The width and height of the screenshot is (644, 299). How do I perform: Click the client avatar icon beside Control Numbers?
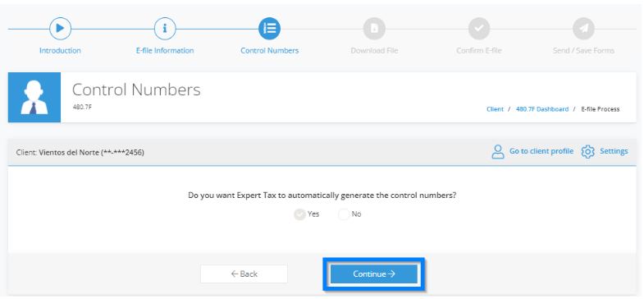tap(34, 98)
